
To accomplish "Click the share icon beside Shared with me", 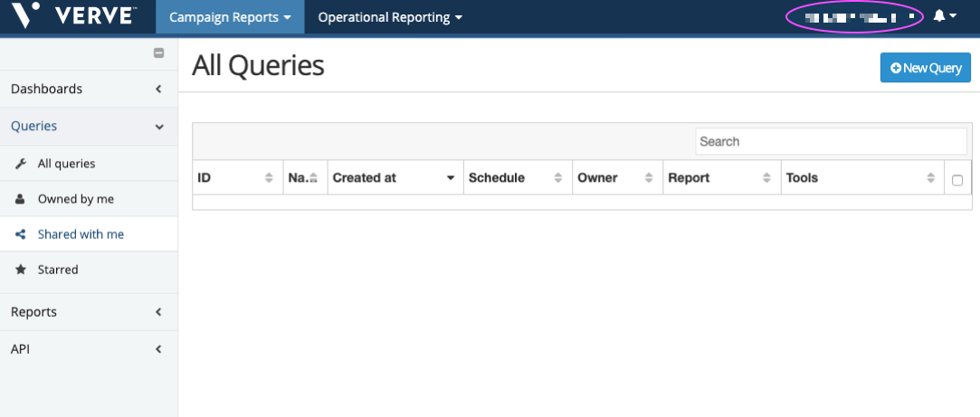I will [x=21, y=234].
